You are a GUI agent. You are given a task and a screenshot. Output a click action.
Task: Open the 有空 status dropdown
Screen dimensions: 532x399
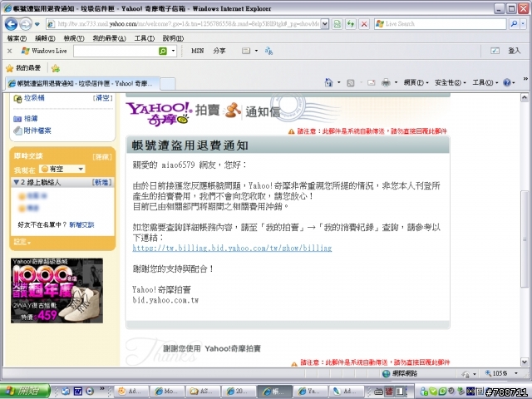point(62,169)
